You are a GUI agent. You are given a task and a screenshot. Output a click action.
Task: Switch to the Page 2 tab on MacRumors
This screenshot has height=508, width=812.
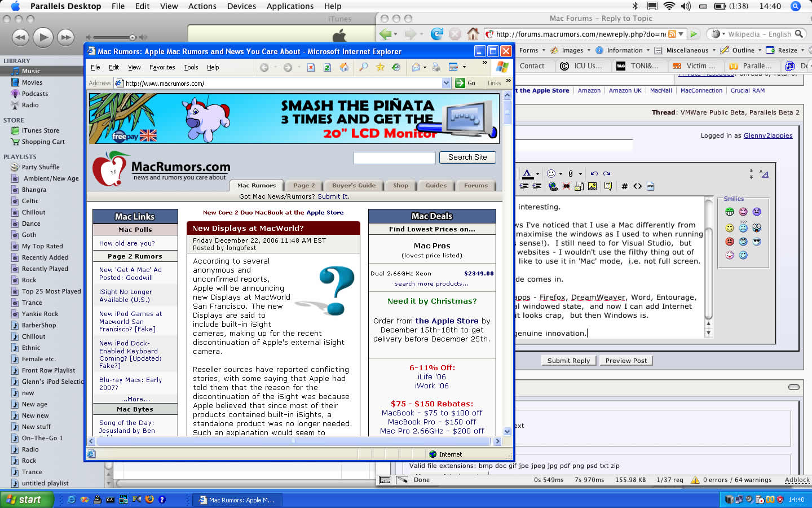click(x=304, y=185)
